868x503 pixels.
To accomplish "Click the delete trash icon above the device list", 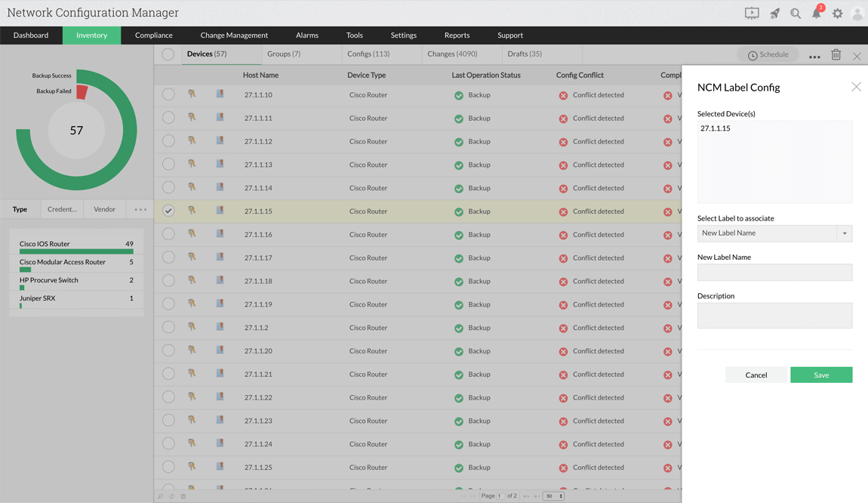I will click(x=838, y=54).
